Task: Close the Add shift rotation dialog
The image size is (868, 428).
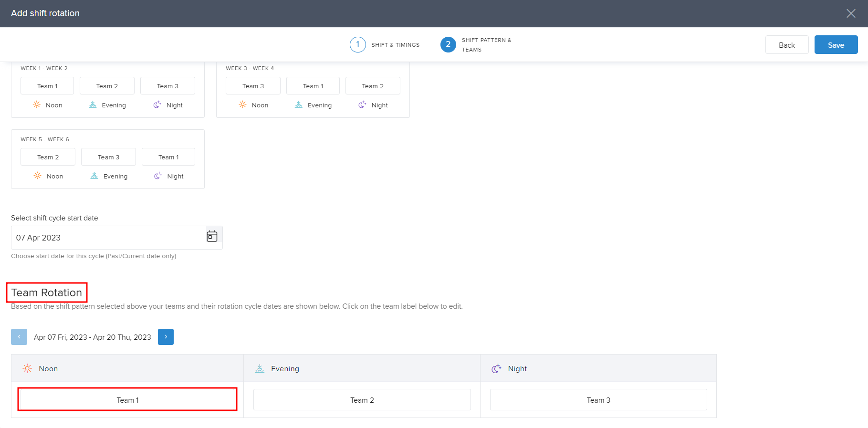Action: (851, 13)
